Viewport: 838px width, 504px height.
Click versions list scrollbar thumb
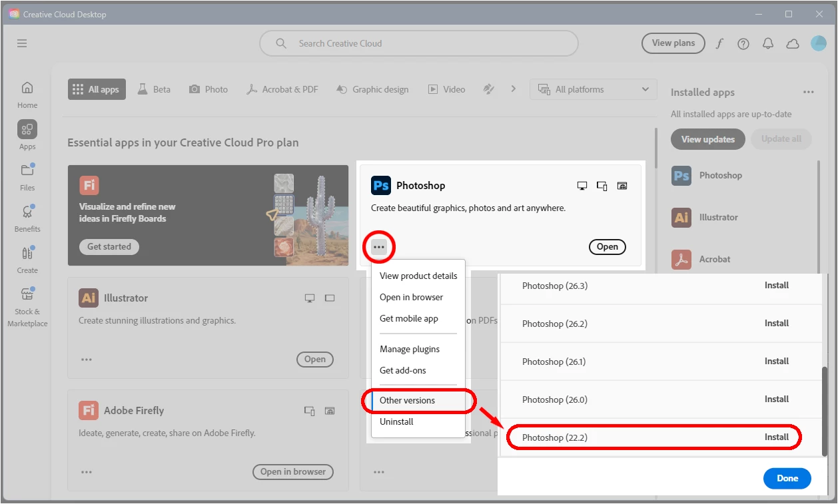click(x=825, y=411)
